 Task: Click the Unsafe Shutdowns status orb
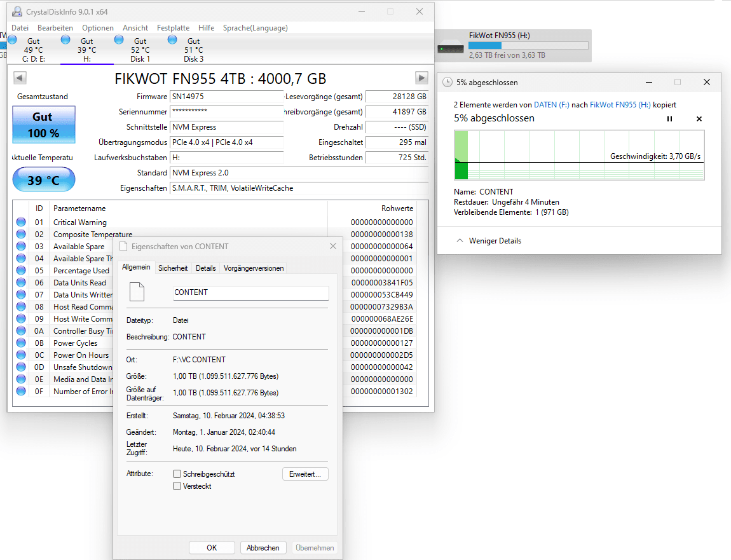(x=21, y=367)
